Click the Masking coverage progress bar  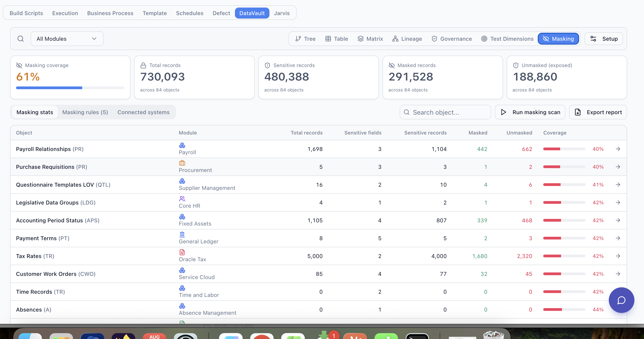click(70, 88)
